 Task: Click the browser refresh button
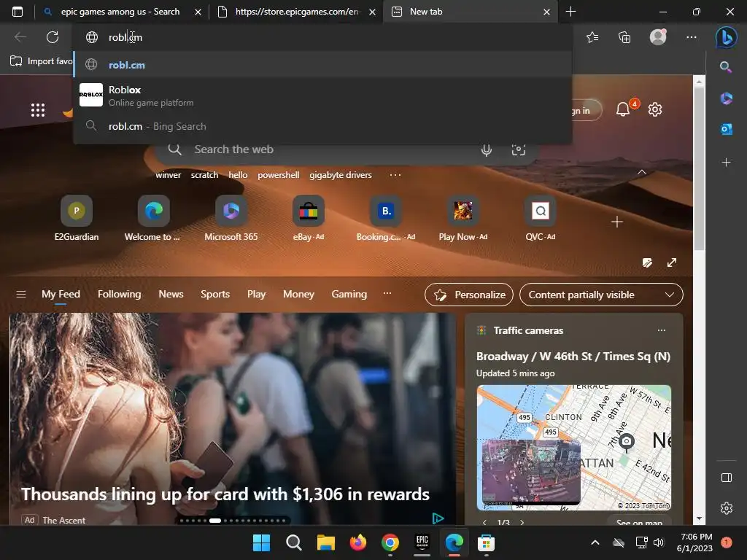(x=53, y=37)
